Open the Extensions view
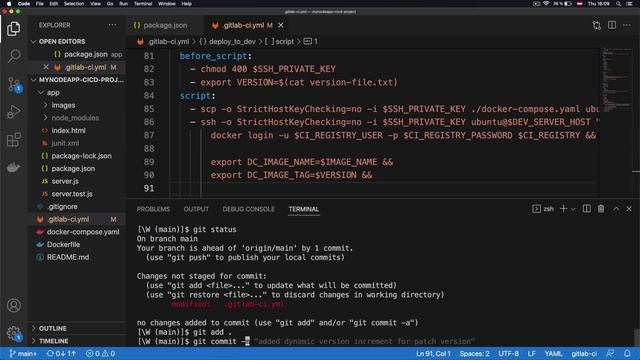Viewport: 640px width, 360px height. pos(13,140)
